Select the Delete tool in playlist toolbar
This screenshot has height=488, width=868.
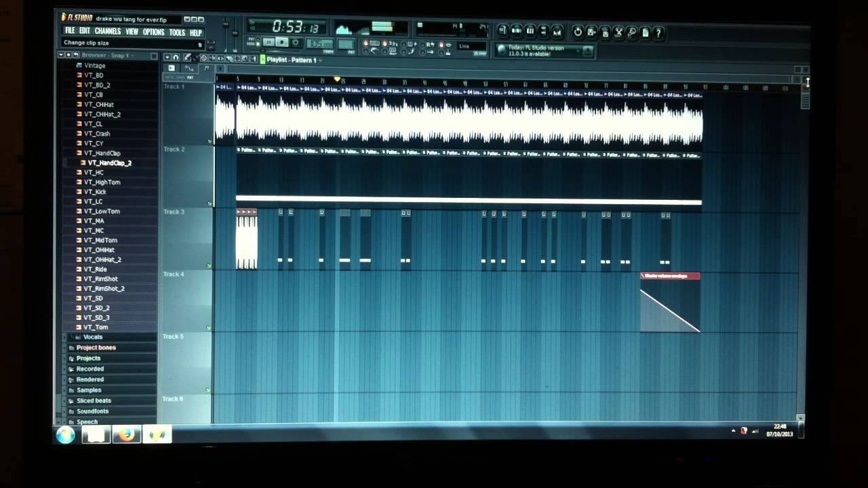click(x=203, y=58)
